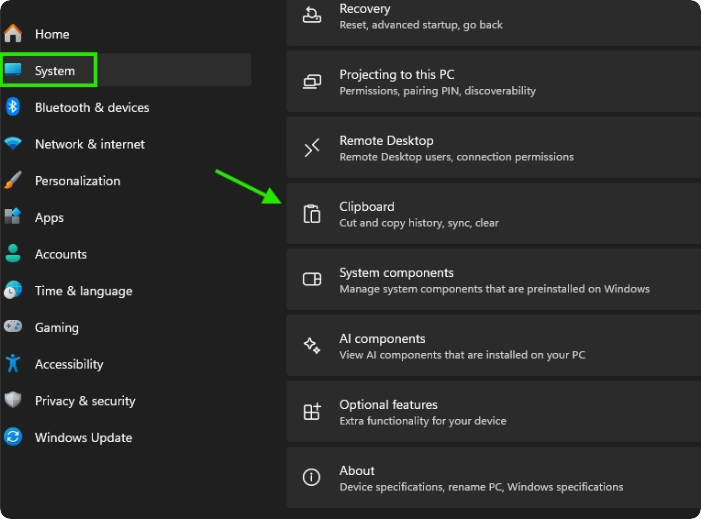Click the Bluetooth icon in sidebar
701x519 pixels.
pyautogui.click(x=13, y=107)
